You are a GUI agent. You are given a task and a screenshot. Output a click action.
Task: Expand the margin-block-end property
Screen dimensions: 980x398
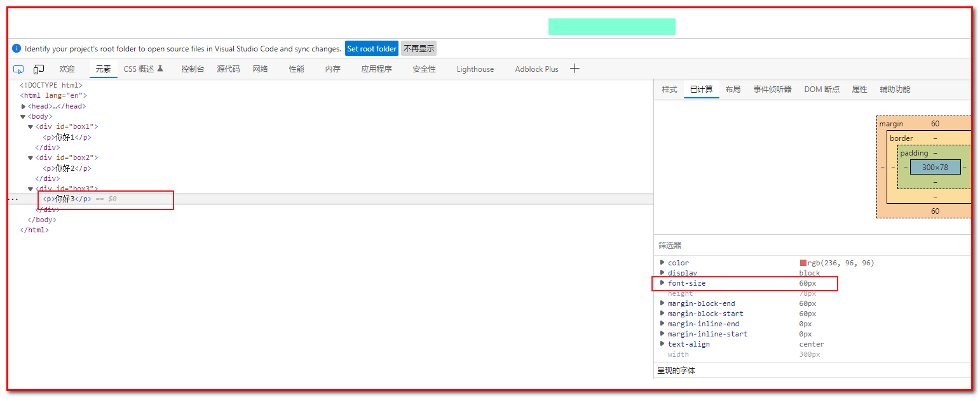point(662,303)
